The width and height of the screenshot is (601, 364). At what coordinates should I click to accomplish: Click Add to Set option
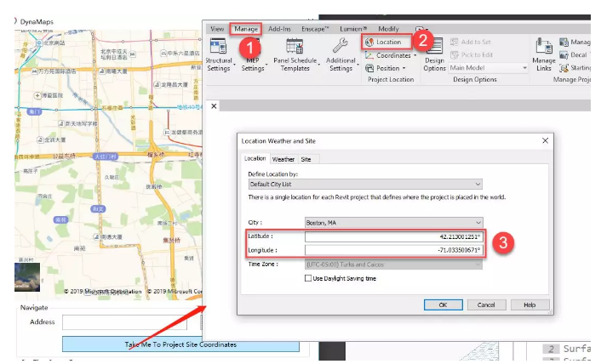point(471,42)
